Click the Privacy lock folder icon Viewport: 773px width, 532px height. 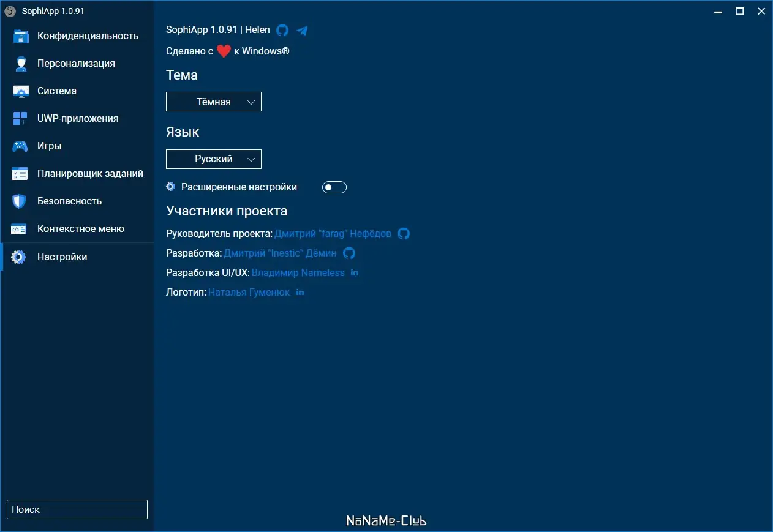pos(21,36)
